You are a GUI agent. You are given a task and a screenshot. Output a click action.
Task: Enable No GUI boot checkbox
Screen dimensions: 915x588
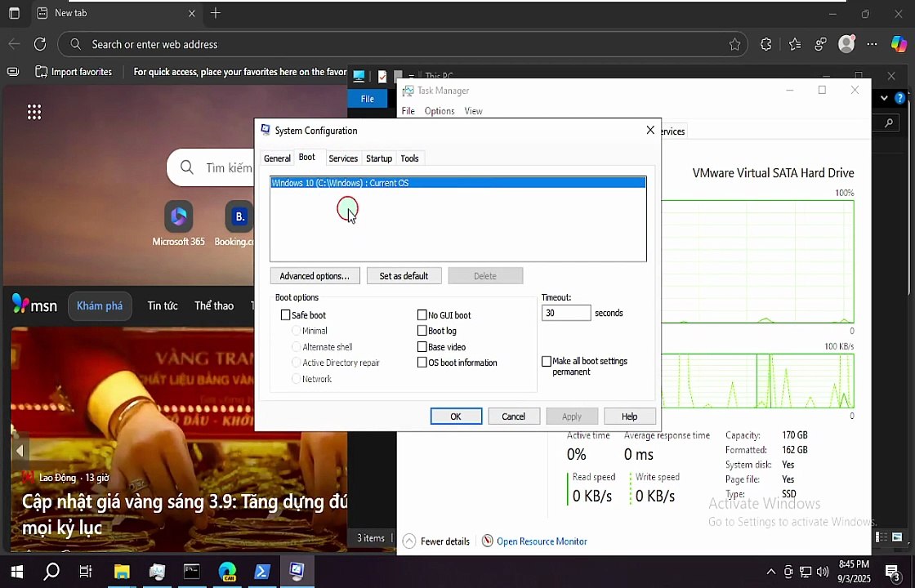[422, 315]
